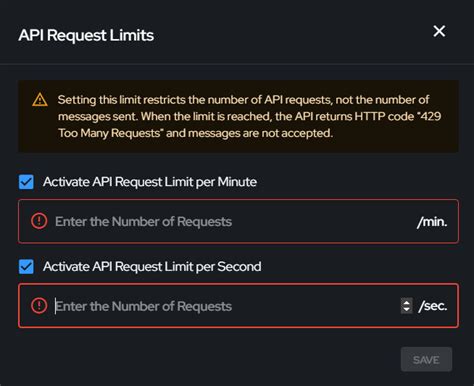Focus the per-minute Number of Requests field

coord(238,221)
